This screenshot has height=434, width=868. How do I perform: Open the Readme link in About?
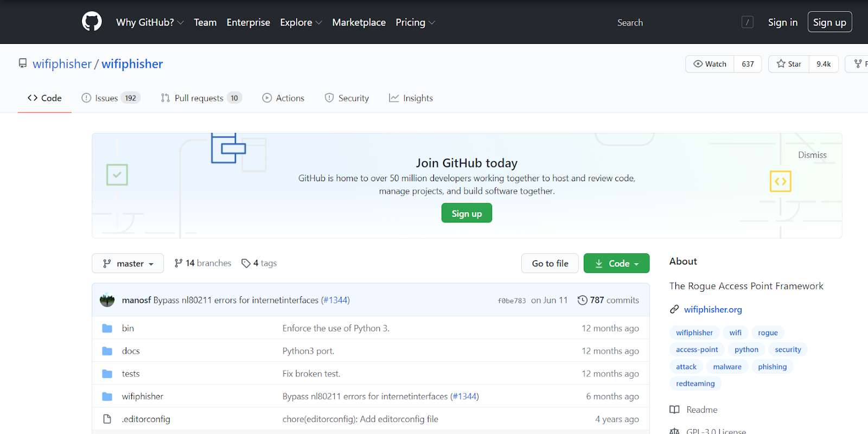click(x=701, y=410)
